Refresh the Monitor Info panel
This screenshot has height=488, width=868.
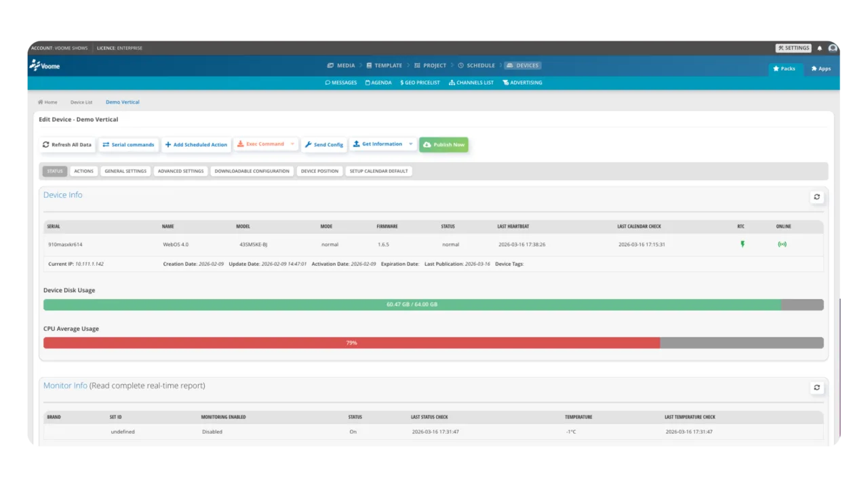click(816, 388)
